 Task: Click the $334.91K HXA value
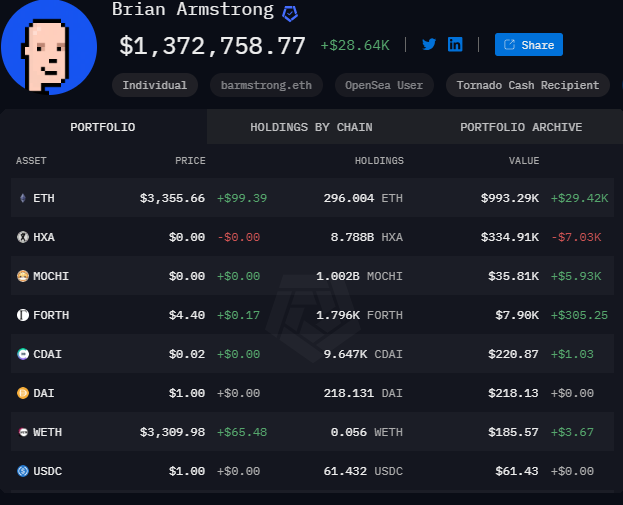pos(510,237)
